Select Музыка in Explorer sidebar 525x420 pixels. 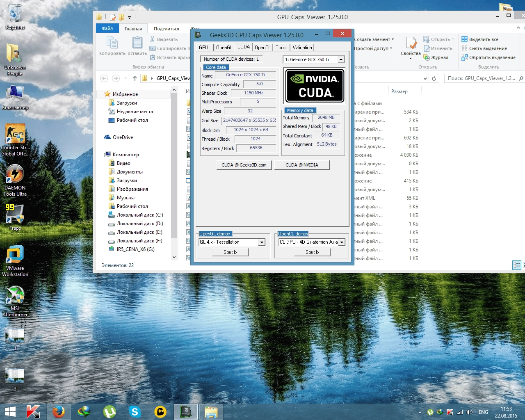[126, 198]
